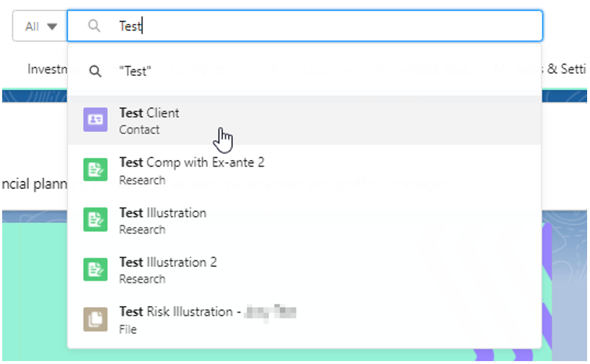Click the File label under Test Risk Illustration
590x364 pixels.
(x=127, y=329)
